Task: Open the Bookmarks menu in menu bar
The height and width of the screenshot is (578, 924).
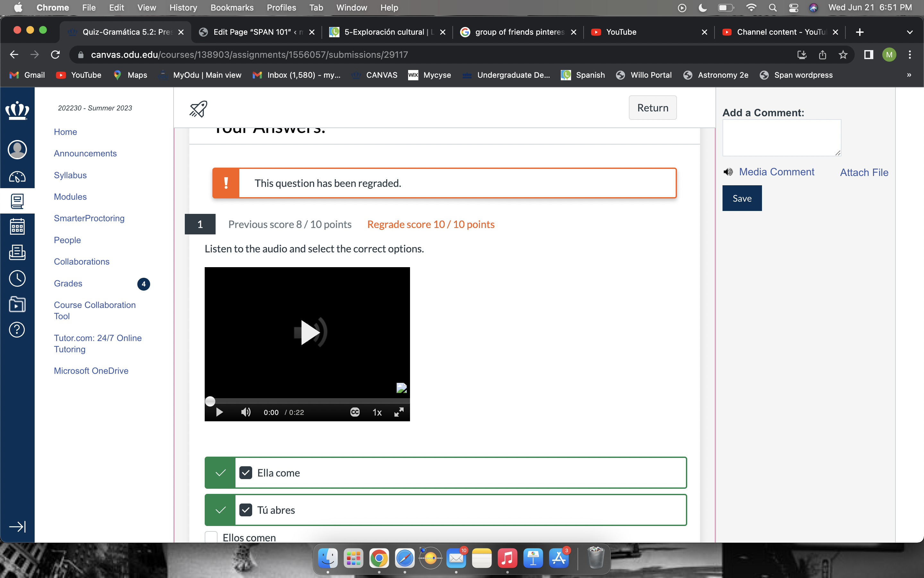Action: click(x=232, y=8)
